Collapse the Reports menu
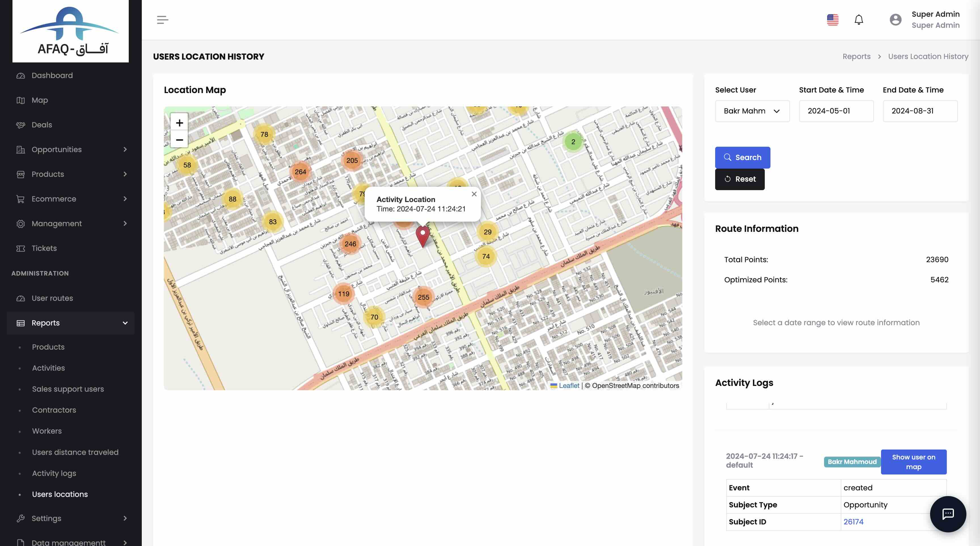This screenshot has height=546, width=980. pyautogui.click(x=71, y=323)
